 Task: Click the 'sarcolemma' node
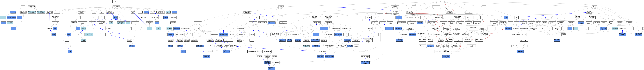pos(157,23)
